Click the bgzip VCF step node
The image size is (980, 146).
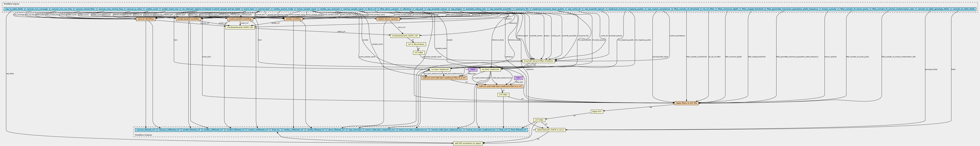pyautogui.click(x=597, y=112)
